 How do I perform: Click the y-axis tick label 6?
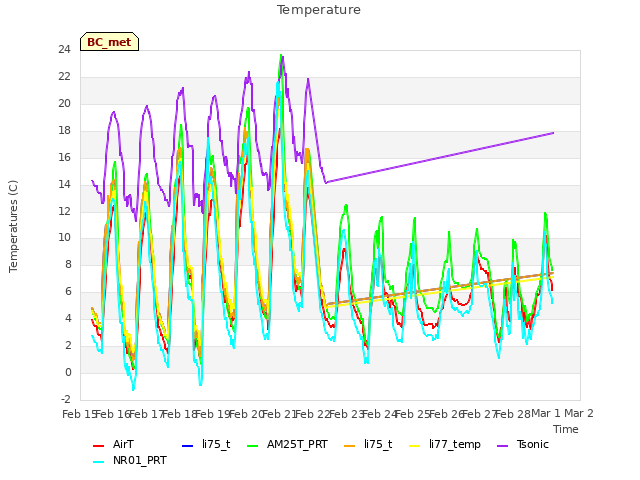tap(68, 291)
